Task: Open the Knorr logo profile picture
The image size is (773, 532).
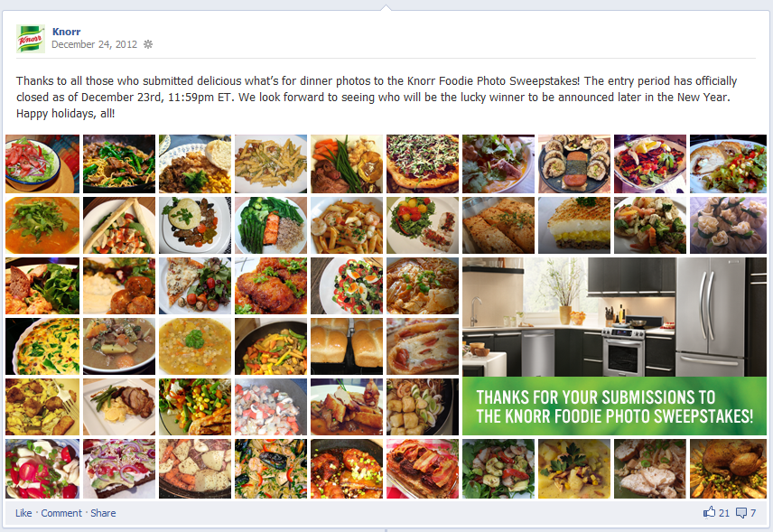Action: [31, 39]
